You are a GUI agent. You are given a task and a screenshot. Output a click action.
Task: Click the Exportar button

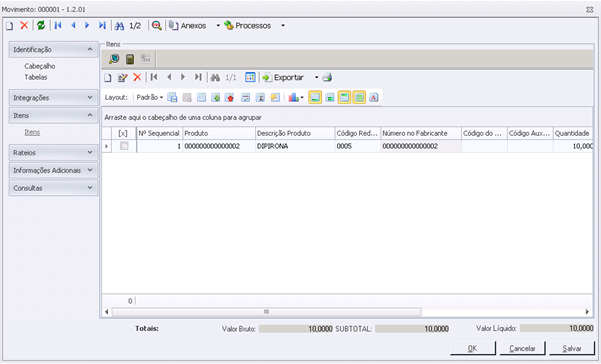[x=283, y=78]
